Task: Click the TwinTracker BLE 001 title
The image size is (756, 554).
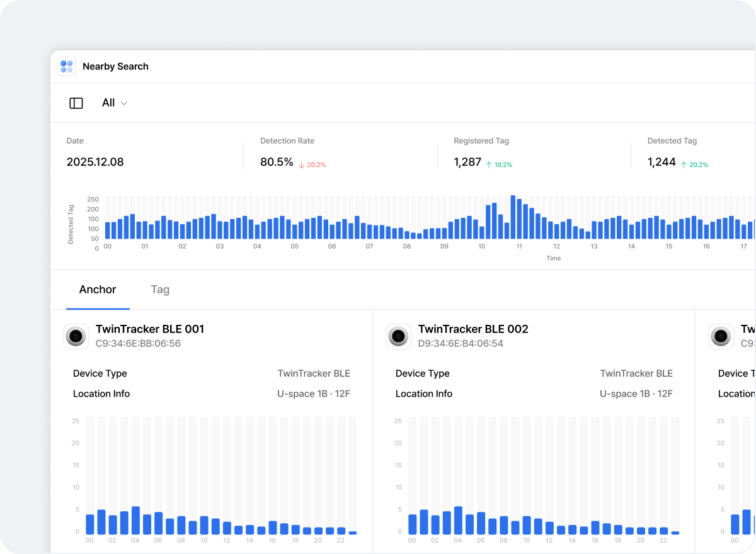Action: pos(150,329)
